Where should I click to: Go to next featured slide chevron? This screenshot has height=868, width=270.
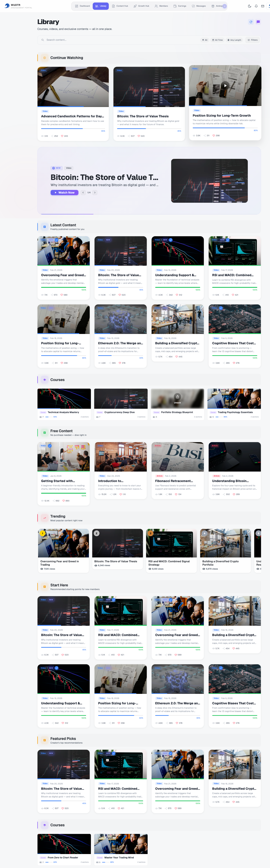[95, 193]
